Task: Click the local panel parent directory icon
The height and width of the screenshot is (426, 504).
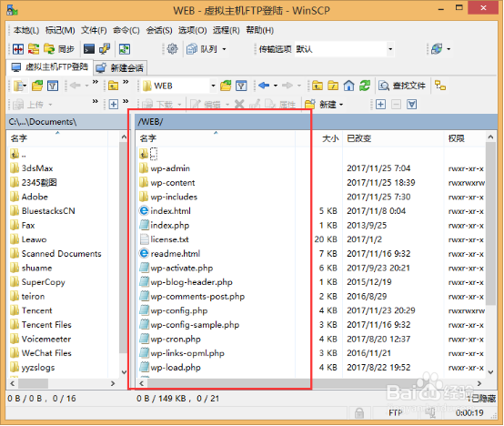Action: tap(113, 86)
